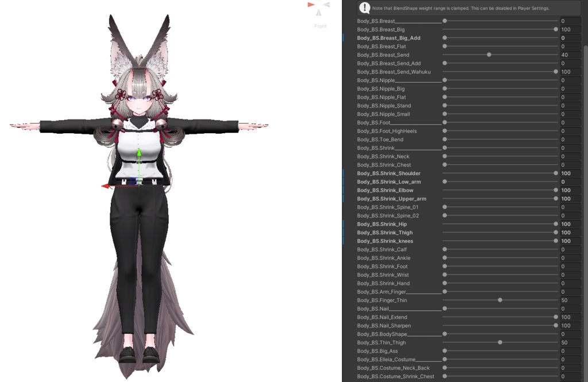The height and width of the screenshot is (382, 588).
Task: Click the Body_BS.Nail_Extend slider handle
Action: [x=556, y=317]
